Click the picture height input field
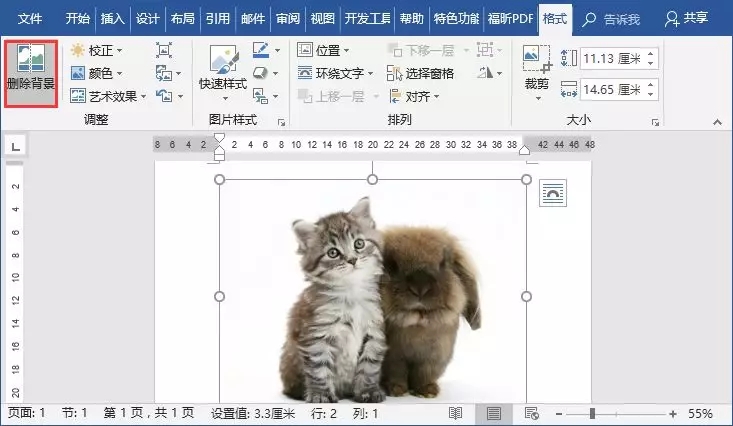 pyautogui.click(x=610, y=58)
